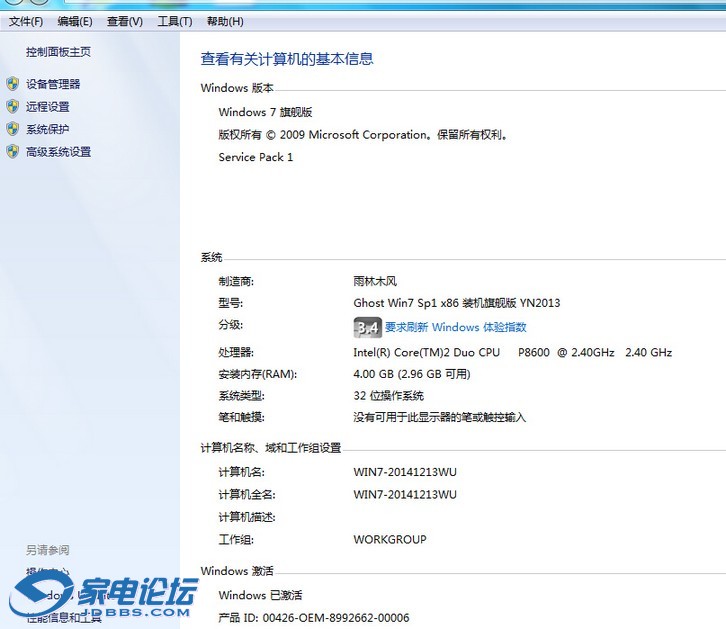Screen dimensions: 726x629
Task: Click shield icon beside 系统保护
Action: (13, 129)
